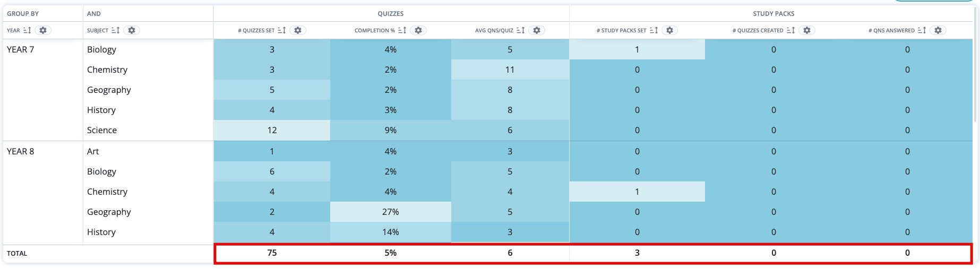The width and height of the screenshot is (980, 269).
Task: Open gear settings for Study Packs Set column
Action: [670, 30]
